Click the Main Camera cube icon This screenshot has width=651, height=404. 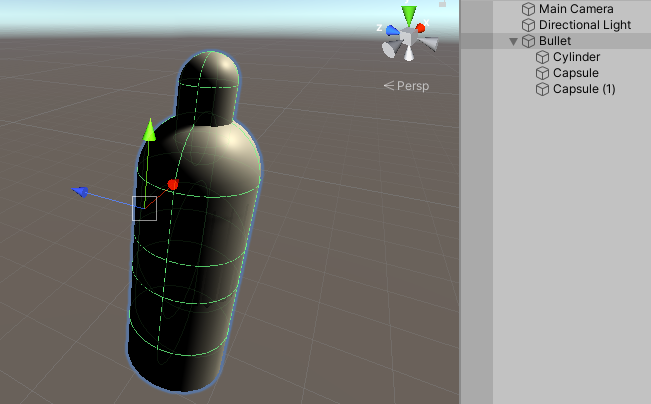pos(528,9)
